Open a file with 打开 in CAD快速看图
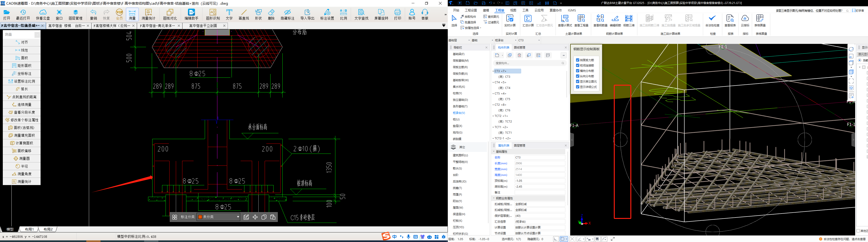Image resolution: width=868 pixels, height=242 pixels. click(7, 14)
